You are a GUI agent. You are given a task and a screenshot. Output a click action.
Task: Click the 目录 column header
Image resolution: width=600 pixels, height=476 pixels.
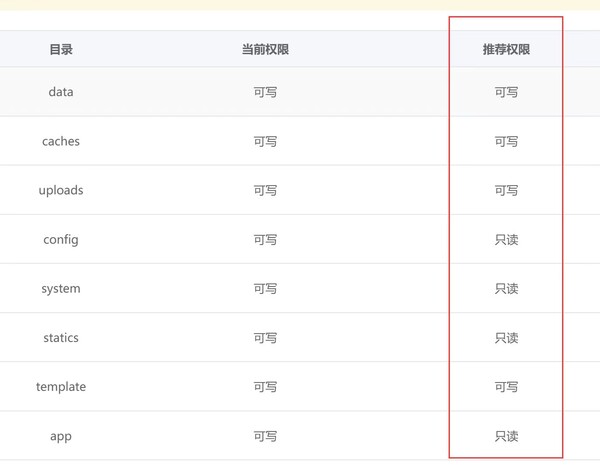pos(61,49)
